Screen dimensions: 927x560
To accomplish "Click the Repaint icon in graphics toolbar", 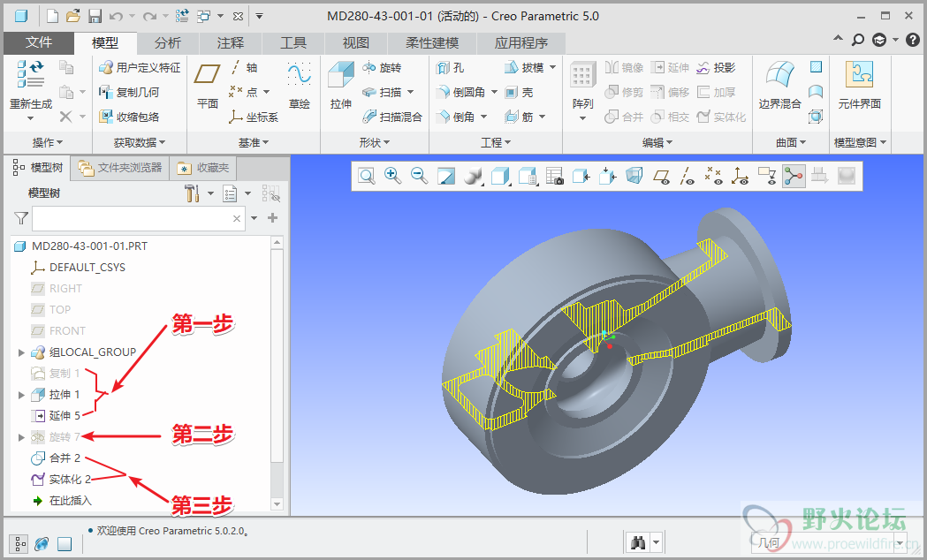I will point(445,176).
